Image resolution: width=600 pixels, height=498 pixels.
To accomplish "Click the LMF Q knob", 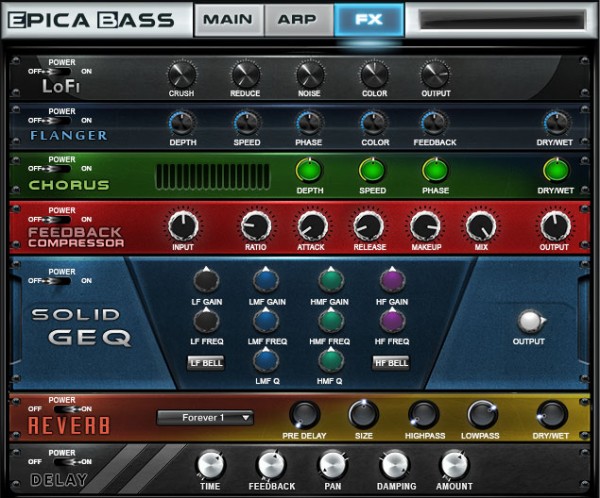I will click(266, 361).
